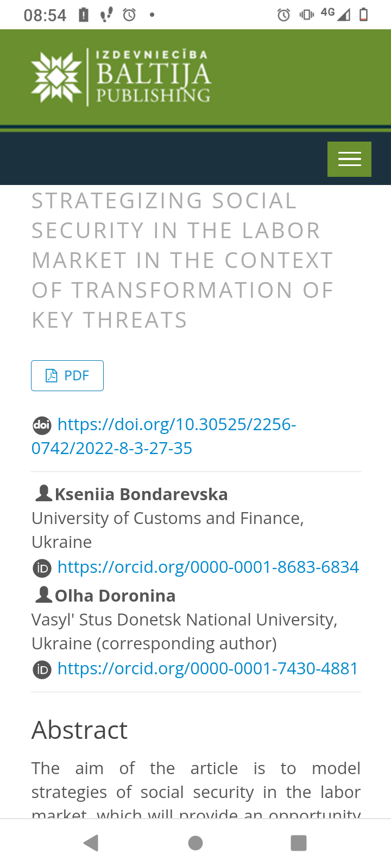This screenshot has height=868, width=391.
Task: Tap the DOI badge icon
Action: pyautogui.click(x=42, y=425)
